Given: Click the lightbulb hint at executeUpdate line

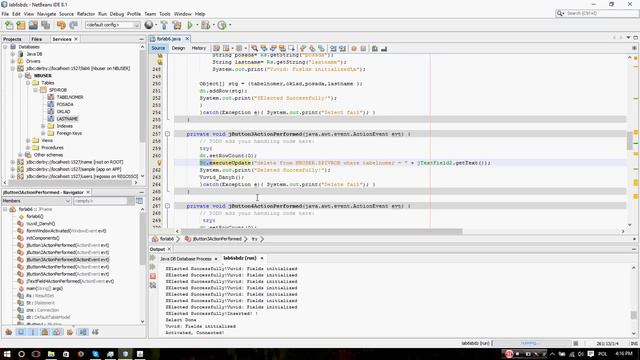Looking at the screenshot, I should pyautogui.click(x=159, y=163).
